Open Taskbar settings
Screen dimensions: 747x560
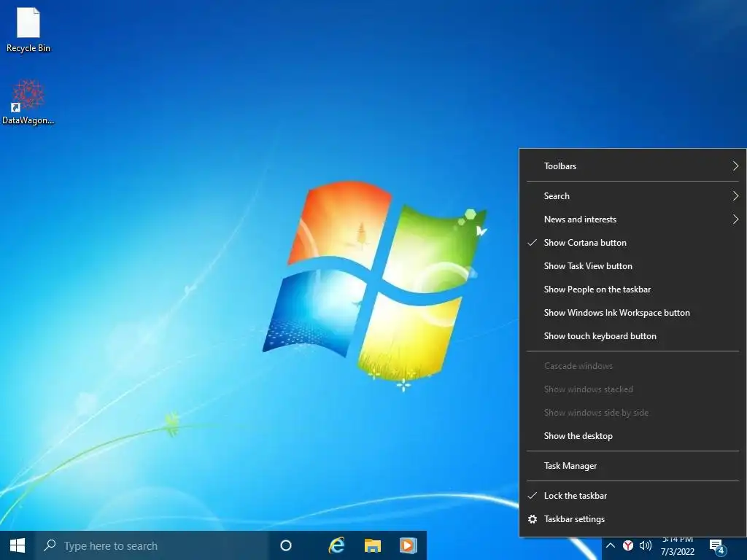[632, 519]
